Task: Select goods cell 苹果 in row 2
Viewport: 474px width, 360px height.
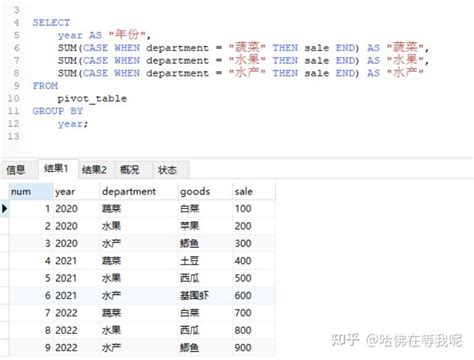Action: [205, 226]
